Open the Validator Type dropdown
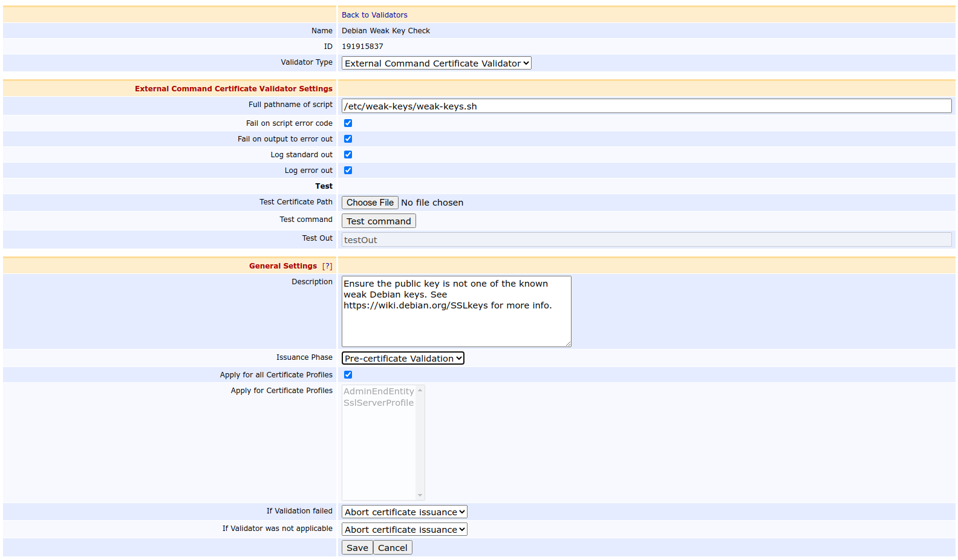This screenshot has width=958, height=560. tap(436, 63)
